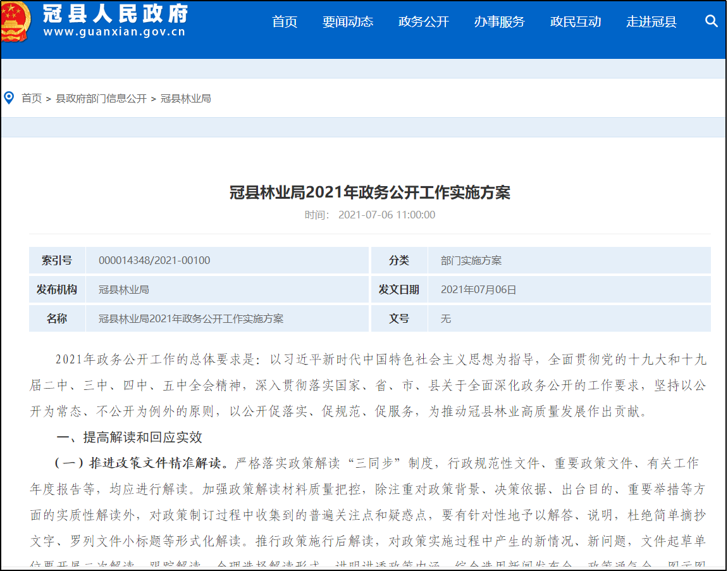The width and height of the screenshot is (728, 571).
Task: Click the article title 冠县林业局2021年政务公开工作实施方案
Action: pyautogui.click(x=370, y=192)
